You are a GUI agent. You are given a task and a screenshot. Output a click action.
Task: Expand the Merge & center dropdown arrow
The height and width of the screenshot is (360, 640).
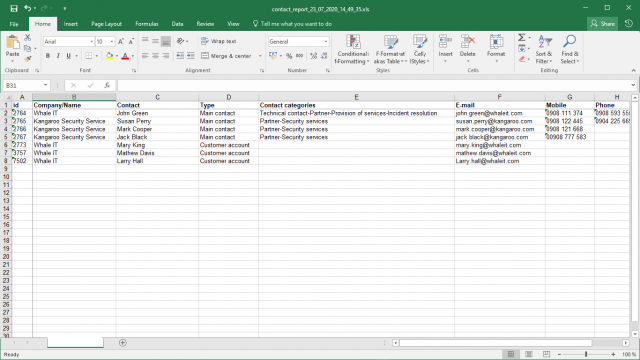(x=260, y=56)
